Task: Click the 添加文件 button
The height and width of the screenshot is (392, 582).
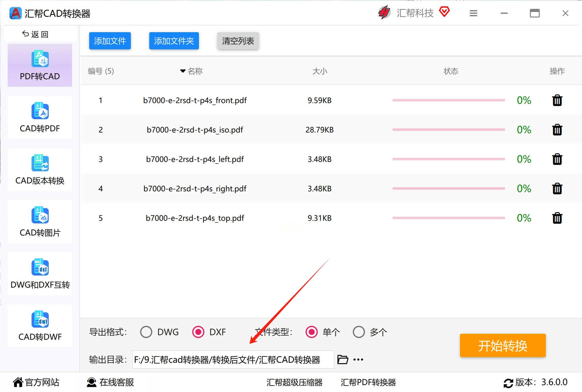Action: pos(110,41)
